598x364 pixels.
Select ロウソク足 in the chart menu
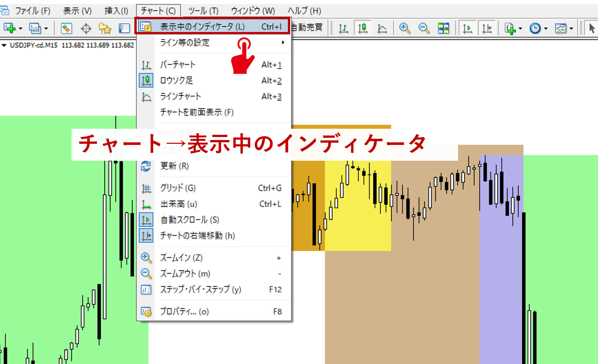pos(177,81)
